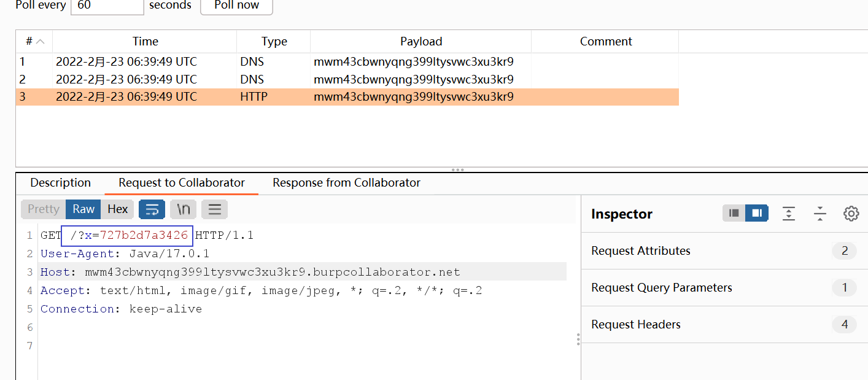This screenshot has width=868, height=380.
Task: Open Inspector settings gear
Action: click(851, 214)
